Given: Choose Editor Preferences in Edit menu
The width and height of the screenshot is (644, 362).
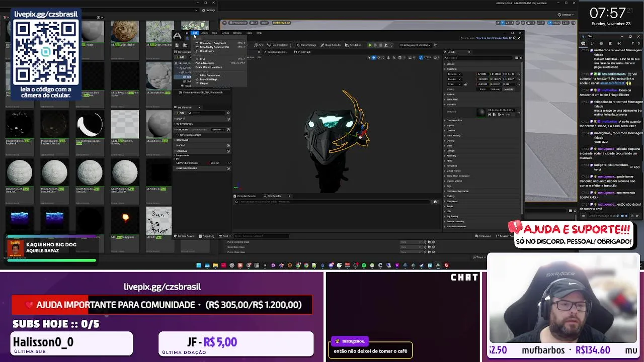Looking at the screenshot, I should click(x=211, y=75).
